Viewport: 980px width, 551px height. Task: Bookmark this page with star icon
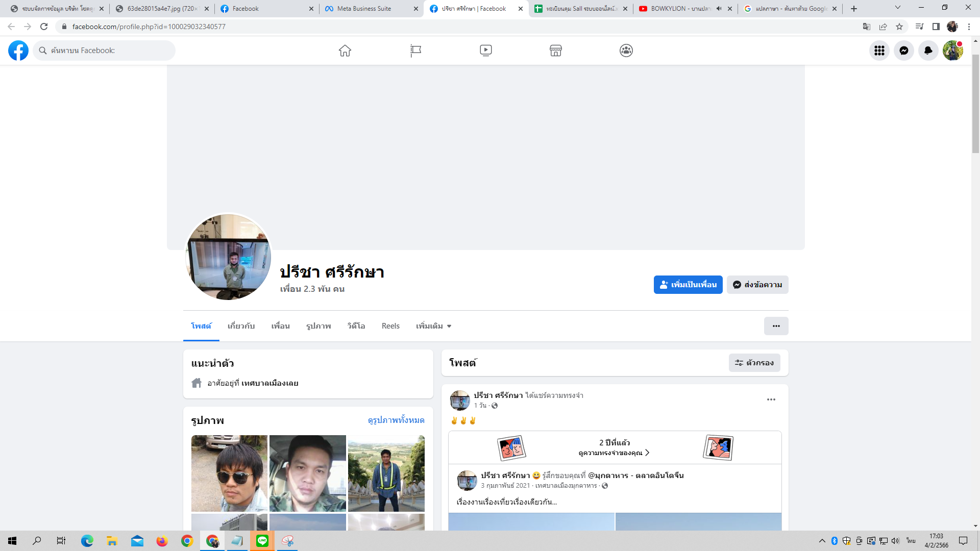click(x=899, y=27)
